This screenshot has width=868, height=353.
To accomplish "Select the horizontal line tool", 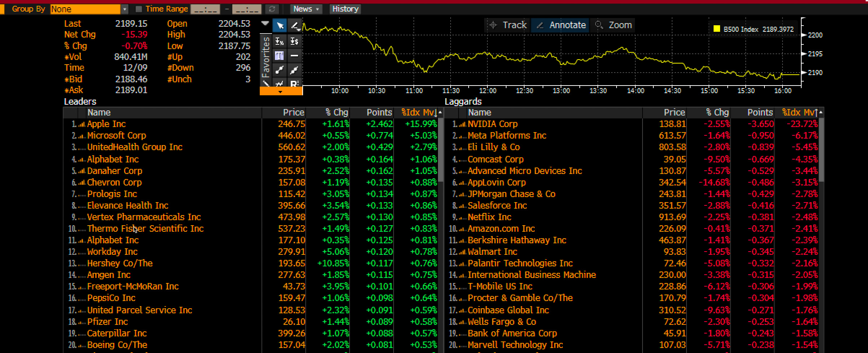I will pos(295,56).
